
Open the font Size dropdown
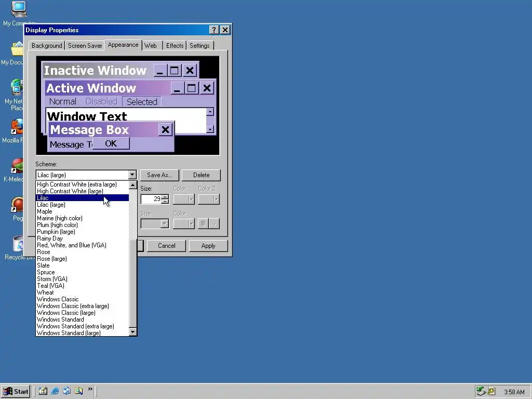pos(155,223)
